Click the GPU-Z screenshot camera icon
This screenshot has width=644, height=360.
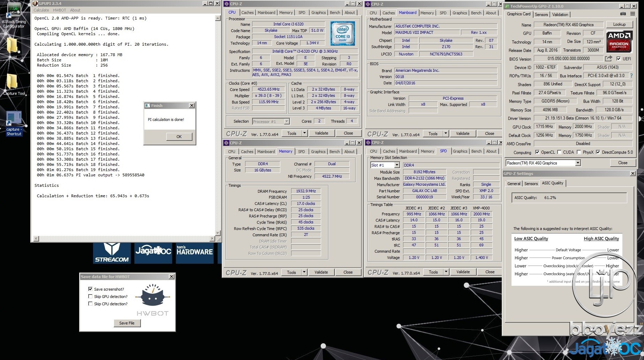click(623, 14)
